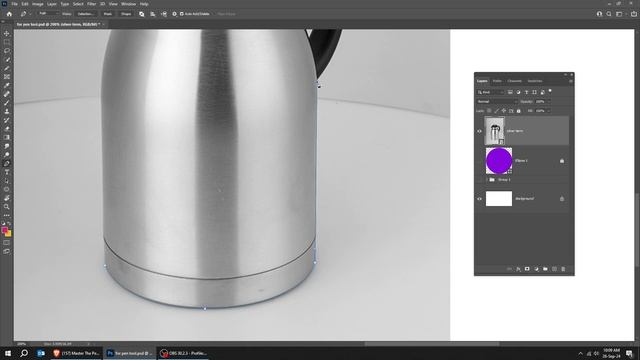Viewport: 640px width, 360px height.
Task: Click Delete layer trash icon
Action: point(563,269)
